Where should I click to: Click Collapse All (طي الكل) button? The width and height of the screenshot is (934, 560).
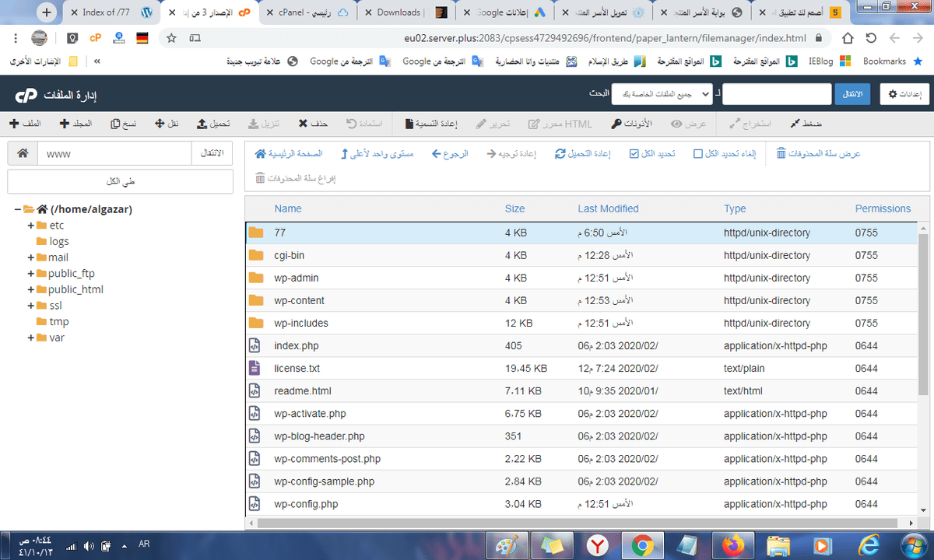point(120,181)
